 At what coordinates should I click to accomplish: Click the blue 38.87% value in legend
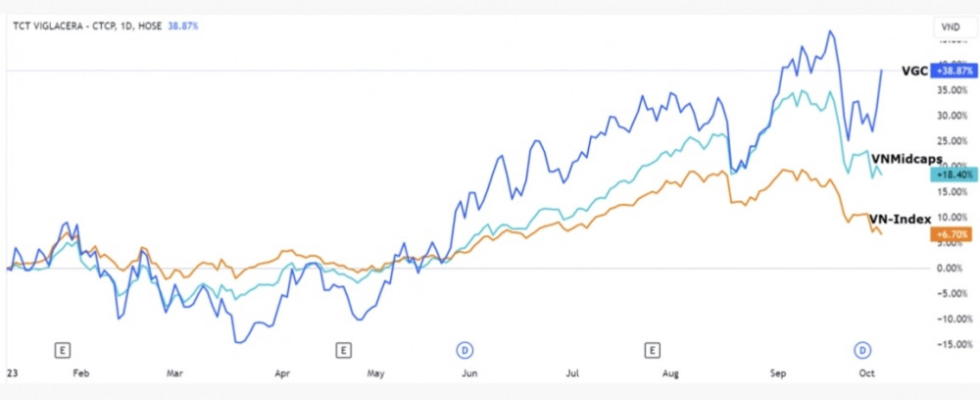pos(183,25)
